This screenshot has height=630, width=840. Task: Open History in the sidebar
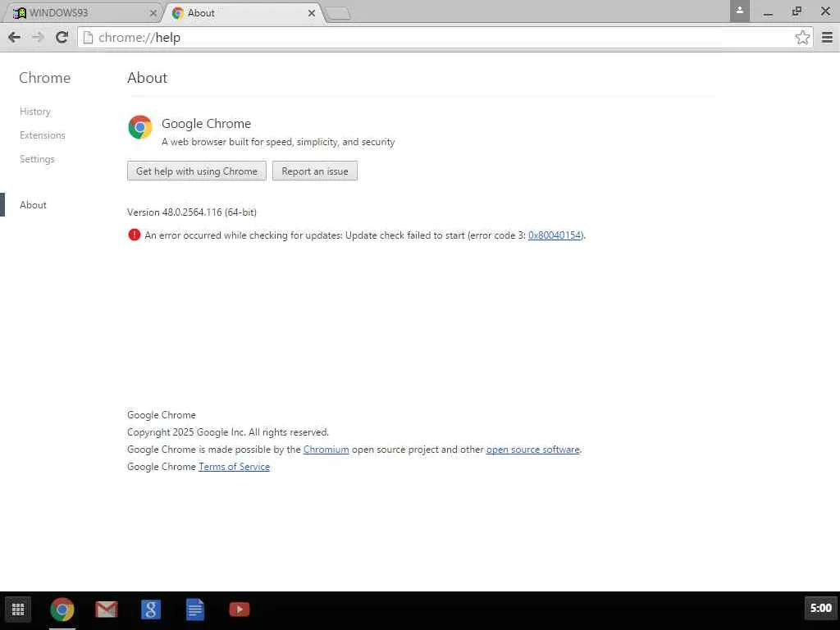coord(34,112)
